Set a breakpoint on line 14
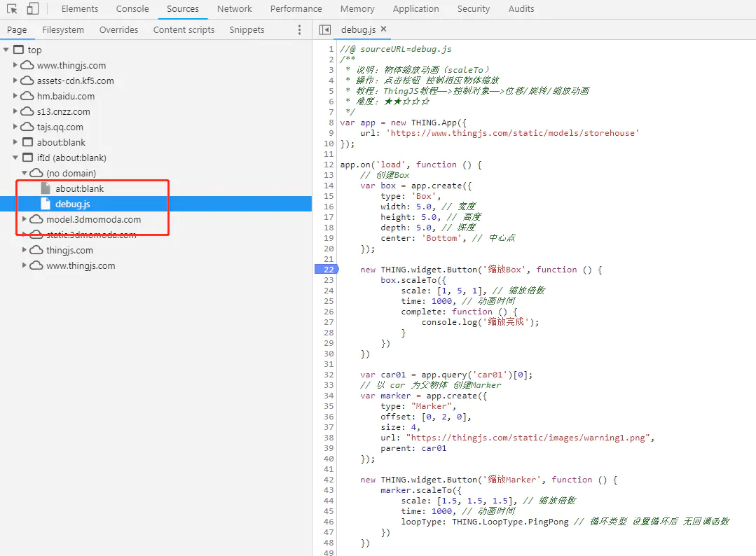Screen dimensions: 756x556 pyautogui.click(x=329, y=186)
